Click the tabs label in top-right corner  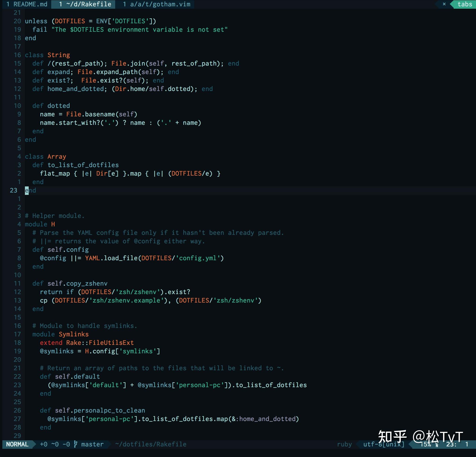pos(465,4)
